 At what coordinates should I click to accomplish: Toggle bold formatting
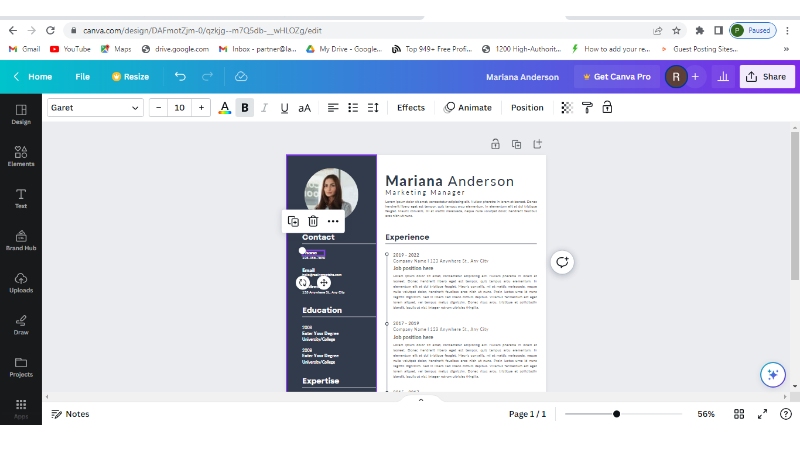point(244,108)
